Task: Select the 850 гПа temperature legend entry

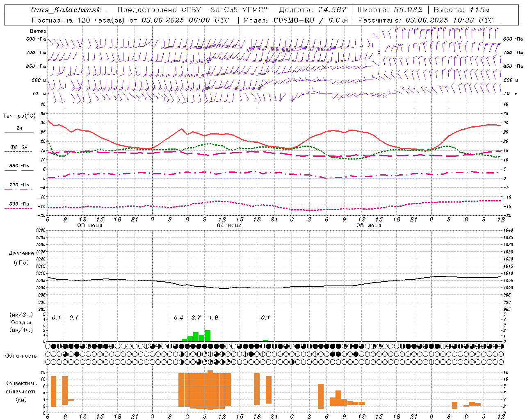Action: [19, 166]
